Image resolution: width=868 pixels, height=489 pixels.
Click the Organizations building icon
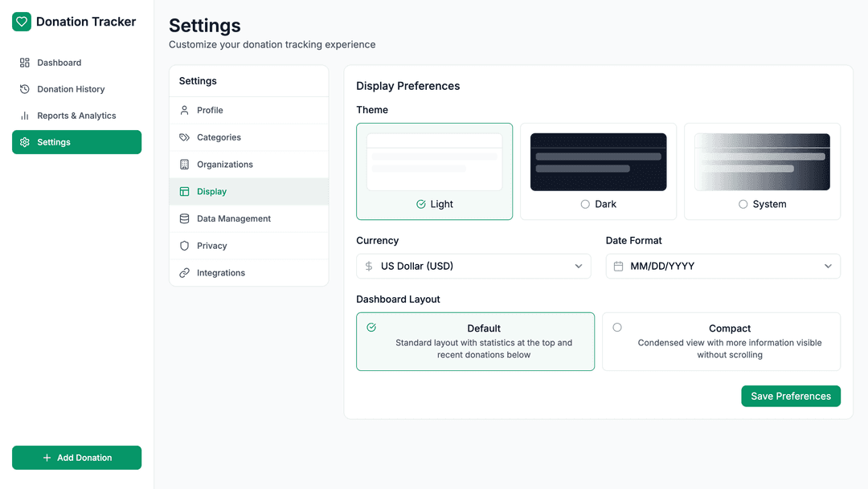pyautogui.click(x=185, y=165)
